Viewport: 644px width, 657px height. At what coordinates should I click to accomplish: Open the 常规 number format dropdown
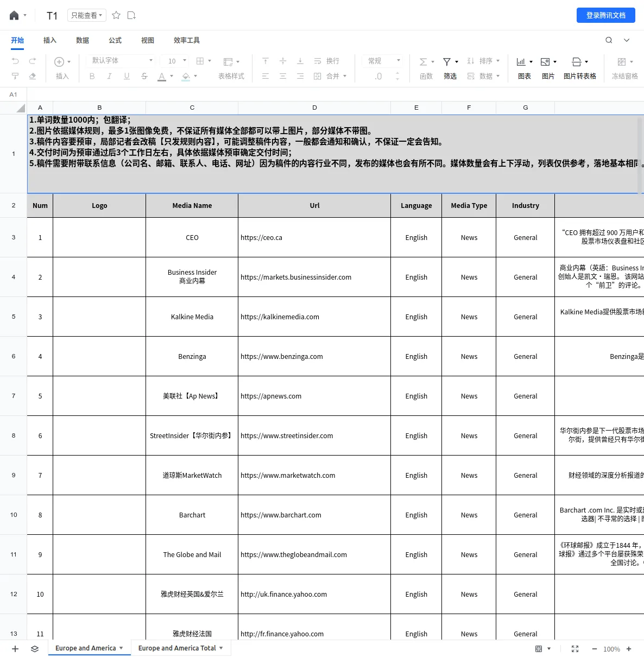383,61
